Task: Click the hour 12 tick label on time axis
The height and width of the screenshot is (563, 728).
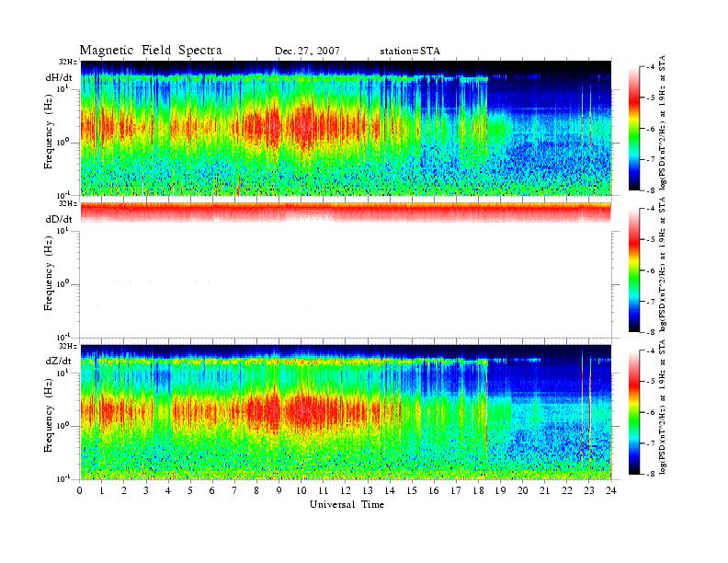Action: coord(345,490)
